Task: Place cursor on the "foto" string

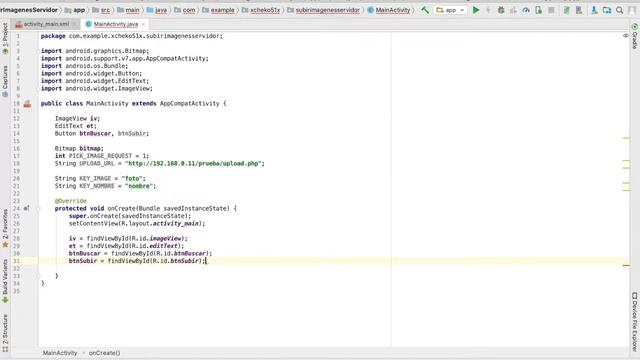Action: pos(133,178)
